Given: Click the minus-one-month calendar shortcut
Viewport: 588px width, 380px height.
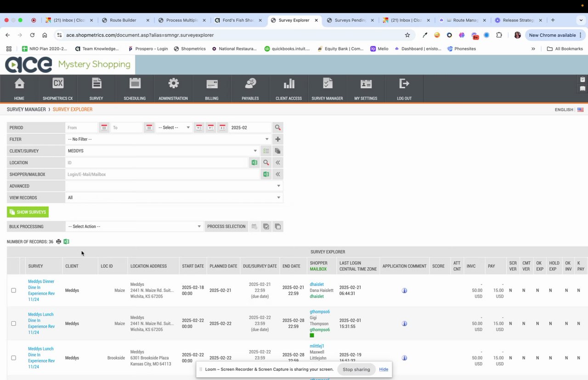Looking at the screenshot, I should [x=210, y=128].
